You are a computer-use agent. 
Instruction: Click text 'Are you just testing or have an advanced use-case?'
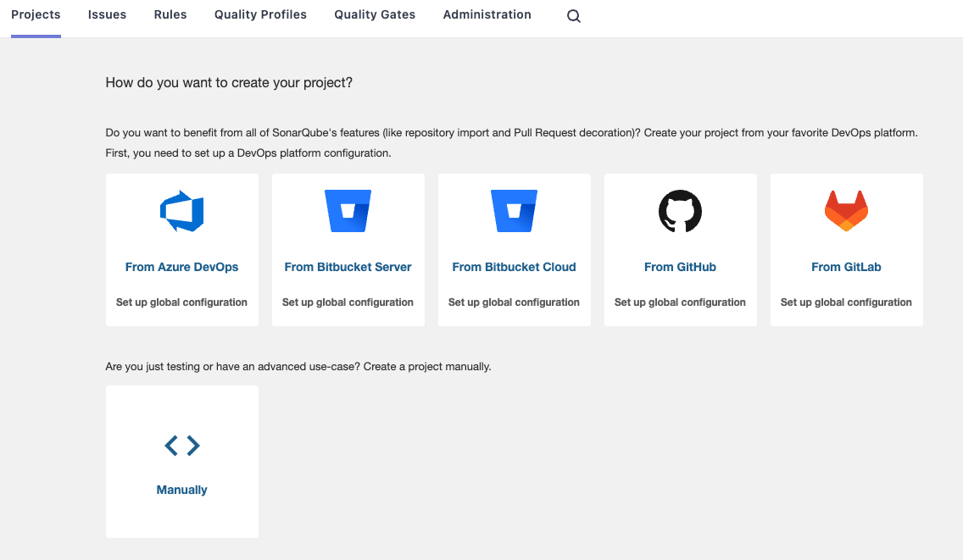click(x=233, y=367)
